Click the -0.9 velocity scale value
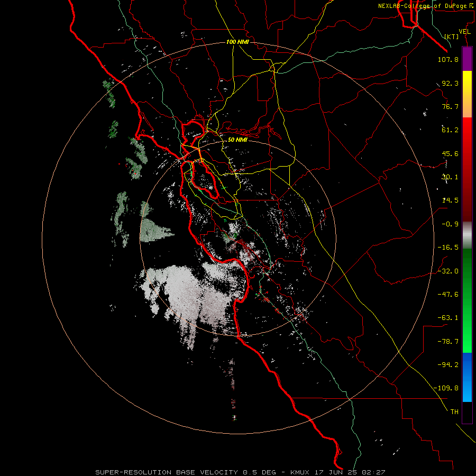476x476 pixels. tap(450, 224)
